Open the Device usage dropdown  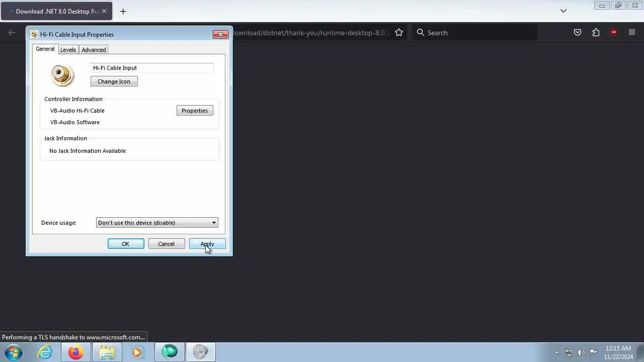coord(157,223)
